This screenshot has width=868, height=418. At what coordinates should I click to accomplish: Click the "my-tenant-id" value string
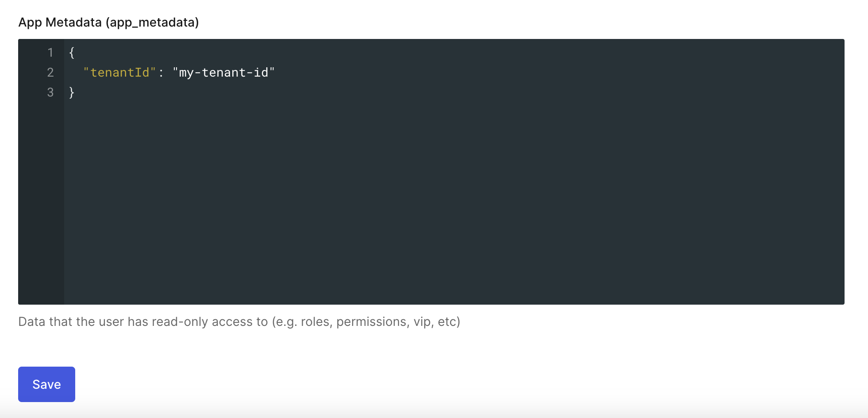point(223,73)
